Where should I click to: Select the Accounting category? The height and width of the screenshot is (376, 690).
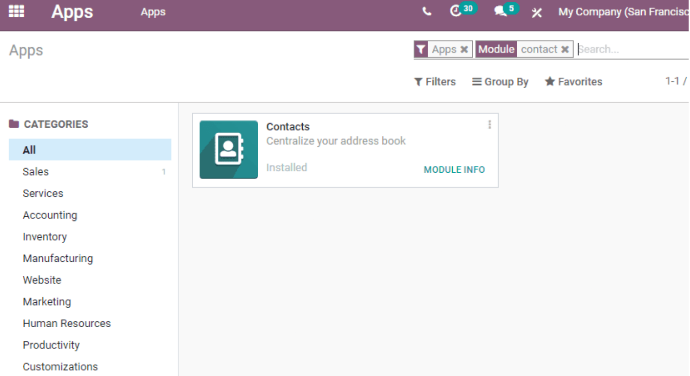pos(90,215)
